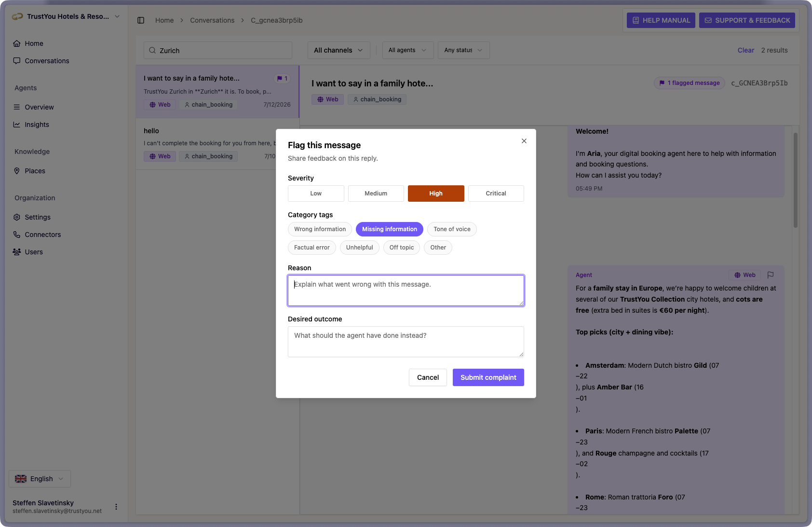Click the conversation ID c_GCNEA3Brp5Ib
Screen dimensions: 812x527
pyautogui.click(x=759, y=83)
